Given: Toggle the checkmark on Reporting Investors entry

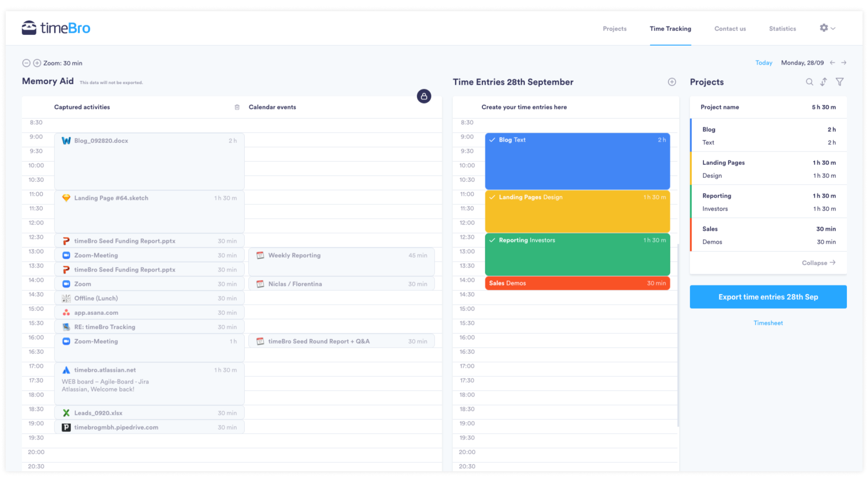Looking at the screenshot, I should tap(492, 240).
